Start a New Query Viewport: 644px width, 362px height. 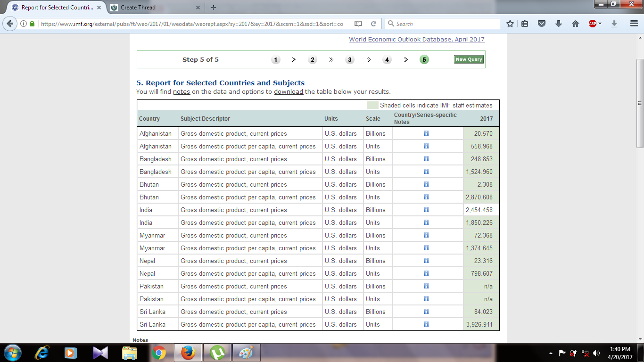coord(469,59)
